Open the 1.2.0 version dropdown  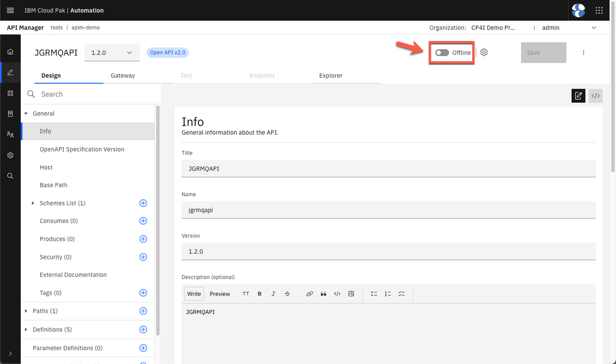(x=112, y=52)
